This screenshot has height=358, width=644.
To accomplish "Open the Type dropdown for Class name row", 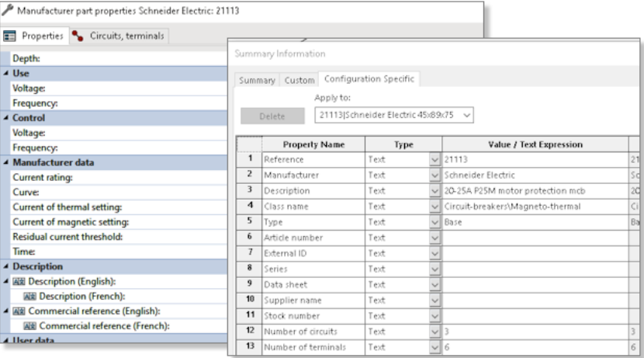I will (x=435, y=207).
